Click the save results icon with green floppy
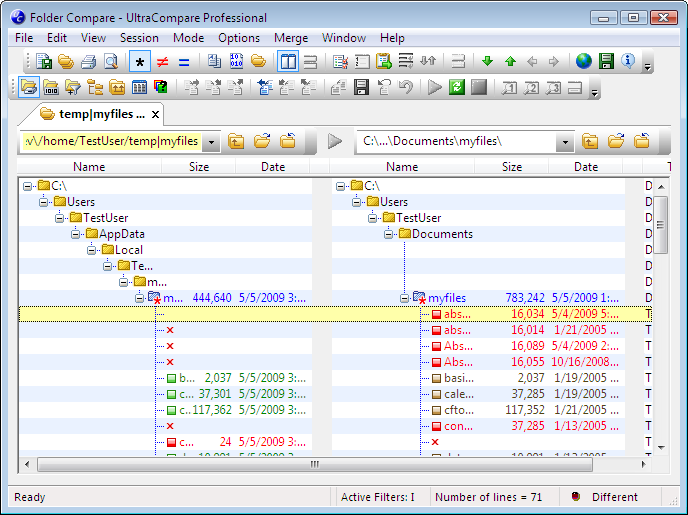 [44, 61]
